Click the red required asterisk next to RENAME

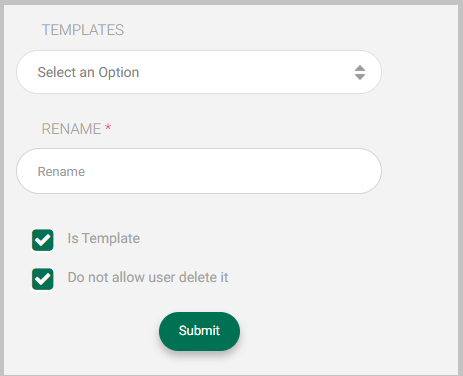(108, 127)
